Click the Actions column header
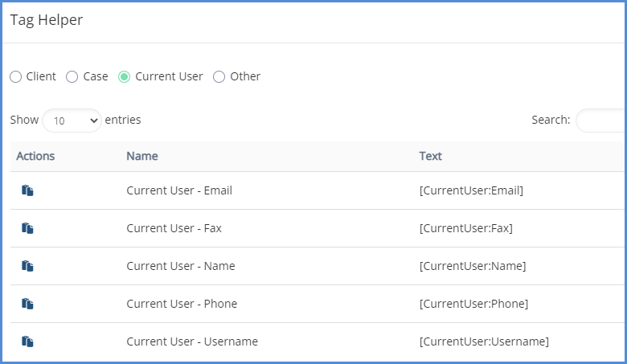This screenshot has height=364, width=627. [x=35, y=156]
